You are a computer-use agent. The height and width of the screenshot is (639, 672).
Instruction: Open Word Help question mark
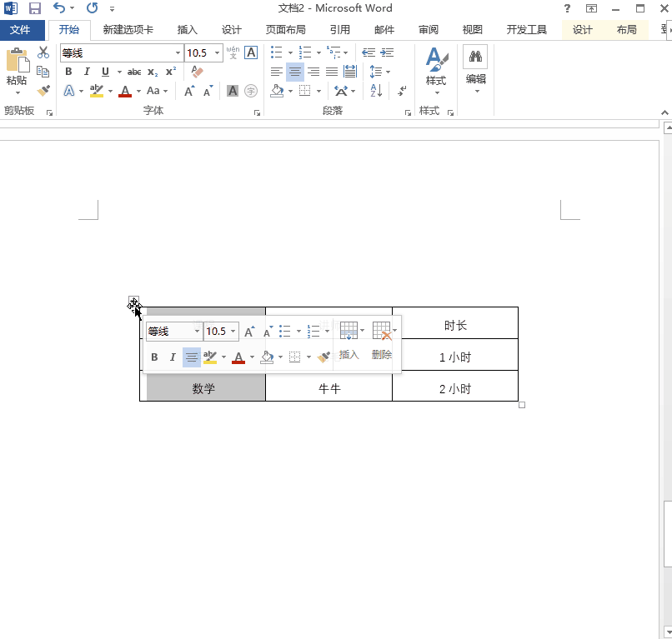[x=567, y=8]
